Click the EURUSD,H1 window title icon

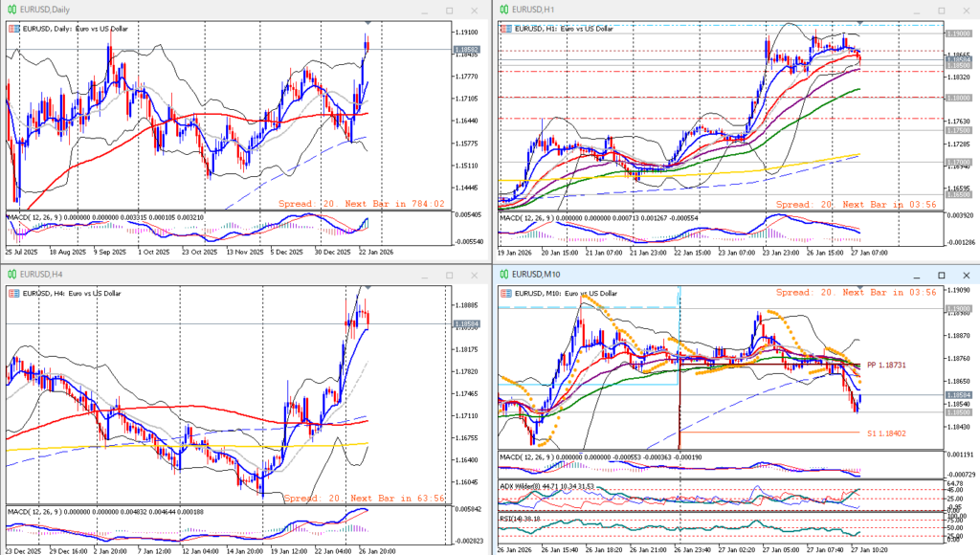pyautogui.click(x=503, y=9)
